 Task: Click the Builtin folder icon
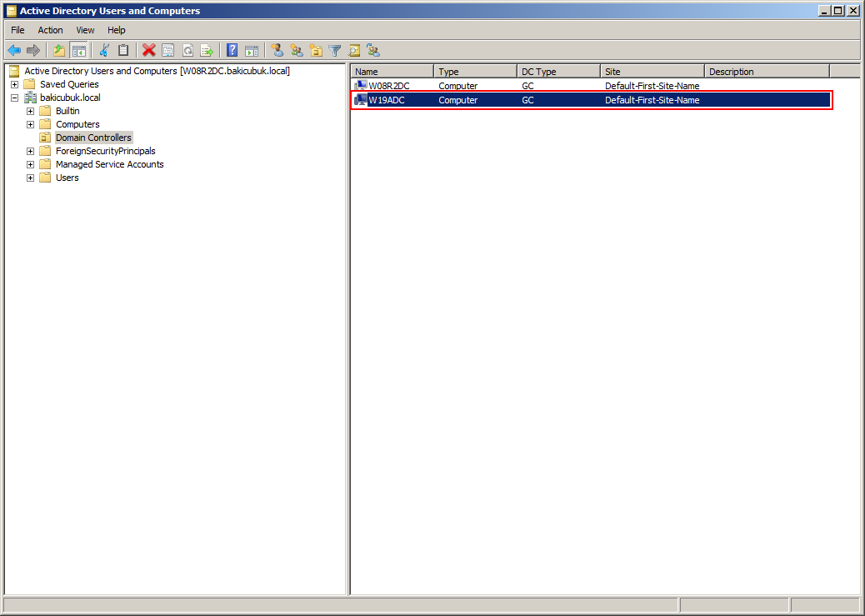coord(45,111)
